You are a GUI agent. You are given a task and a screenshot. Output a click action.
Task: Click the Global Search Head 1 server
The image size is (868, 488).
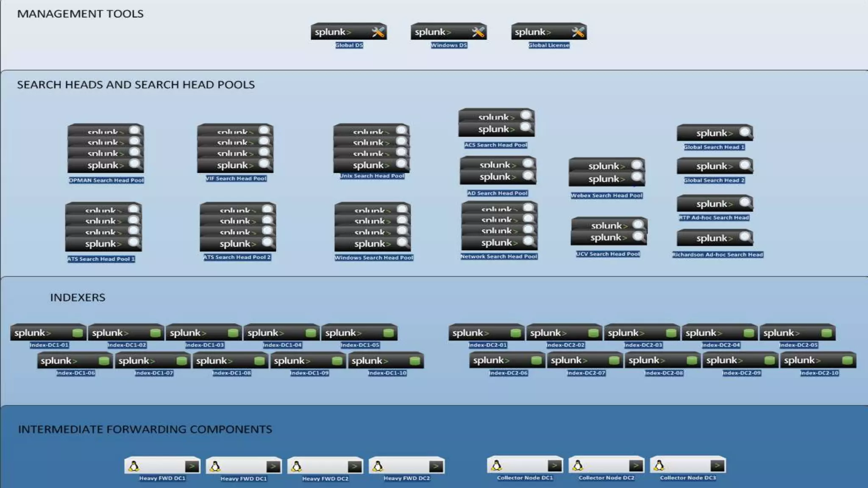(715, 133)
